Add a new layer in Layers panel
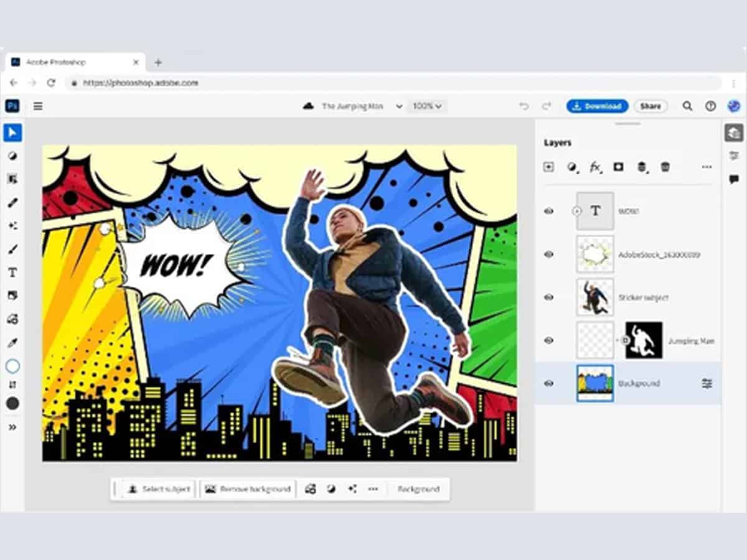The height and width of the screenshot is (560, 747). point(548,167)
